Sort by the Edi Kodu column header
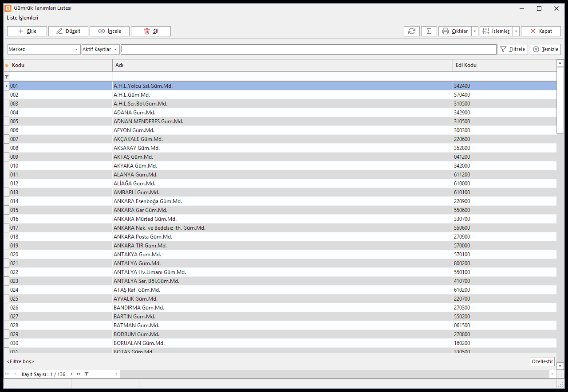Viewport: 568px width, 392px height. pos(505,65)
